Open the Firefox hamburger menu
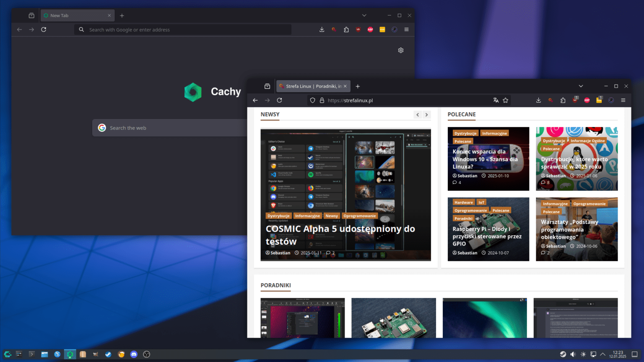 (x=623, y=100)
